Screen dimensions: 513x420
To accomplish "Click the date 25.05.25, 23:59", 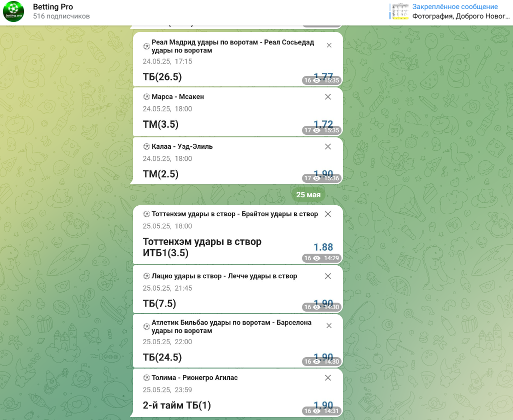I will click(x=167, y=390).
